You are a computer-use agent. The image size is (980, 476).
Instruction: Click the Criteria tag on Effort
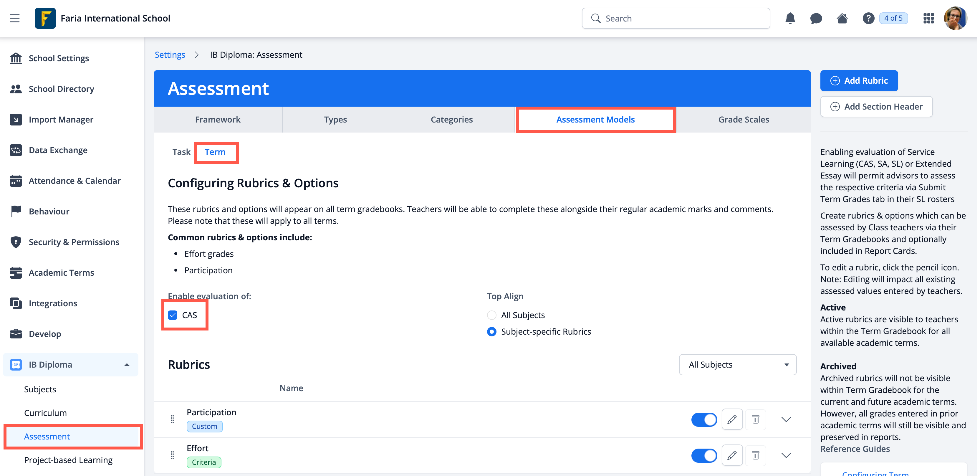[204, 462]
